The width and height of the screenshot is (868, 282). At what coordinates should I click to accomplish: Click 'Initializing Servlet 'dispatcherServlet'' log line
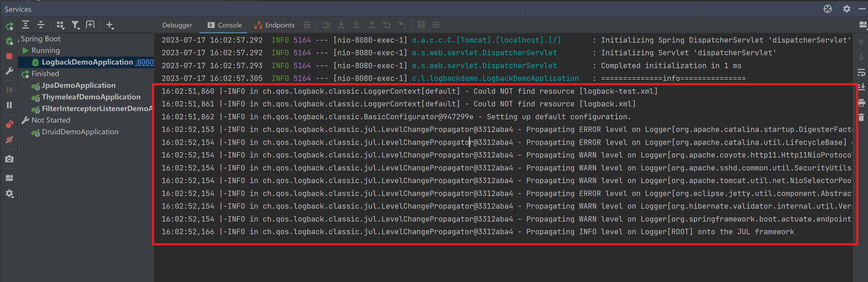tap(469, 53)
